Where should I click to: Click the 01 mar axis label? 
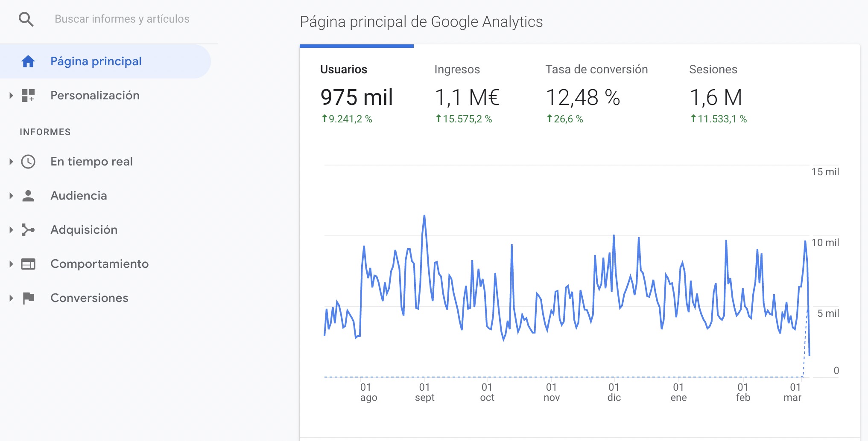(x=792, y=392)
